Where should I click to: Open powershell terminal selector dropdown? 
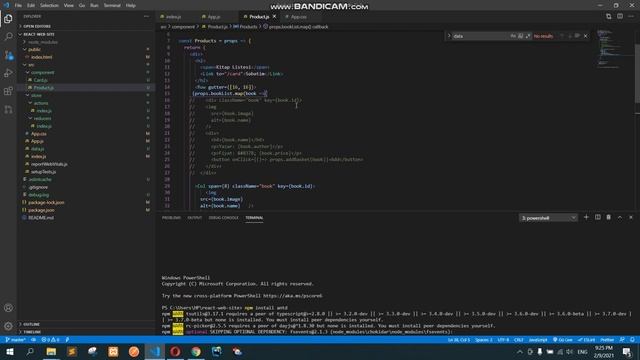click(x=548, y=218)
